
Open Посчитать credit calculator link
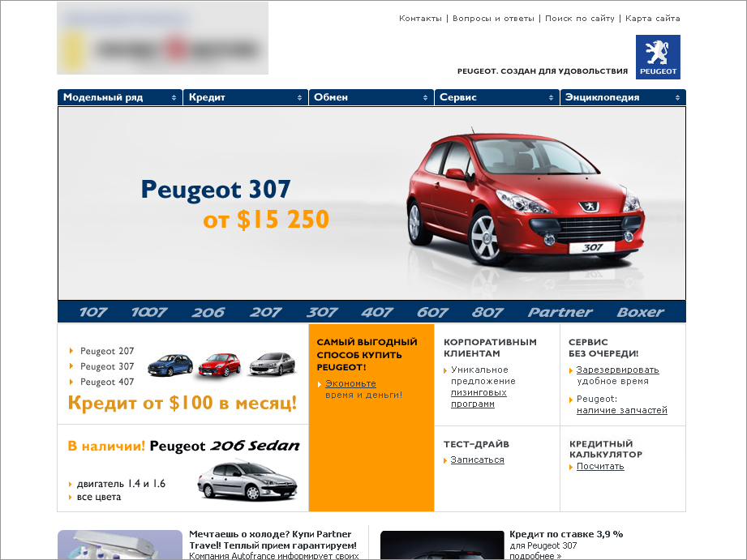click(600, 466)
